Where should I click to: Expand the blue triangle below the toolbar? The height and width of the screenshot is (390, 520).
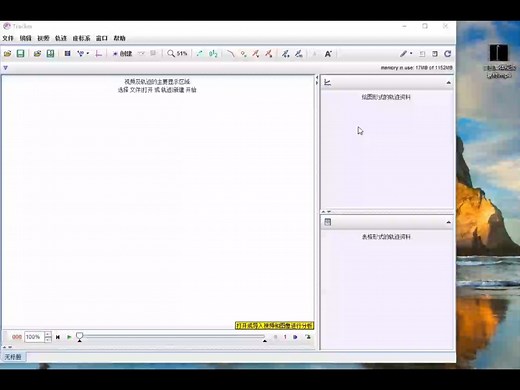[5, 68]
